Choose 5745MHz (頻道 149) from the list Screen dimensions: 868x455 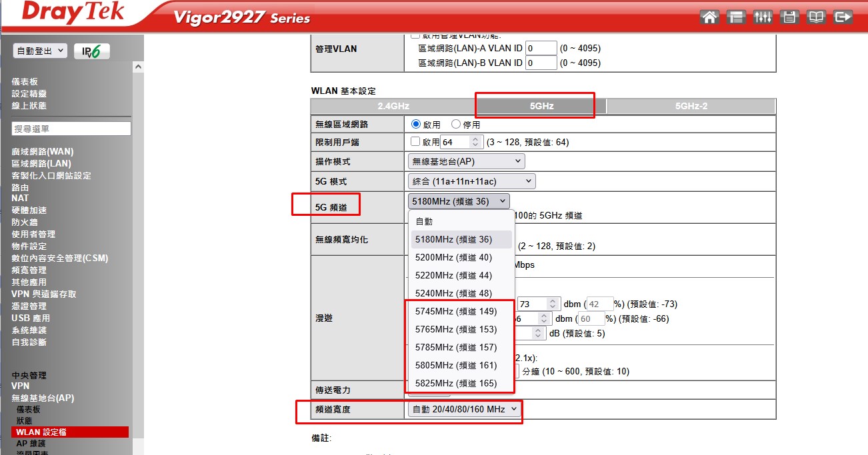click(x=456, y=311)
